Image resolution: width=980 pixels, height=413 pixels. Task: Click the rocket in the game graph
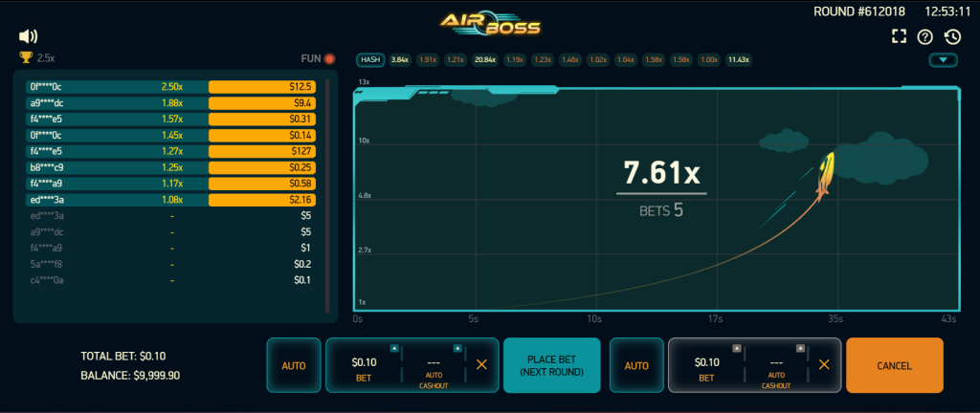pos(824,175)
